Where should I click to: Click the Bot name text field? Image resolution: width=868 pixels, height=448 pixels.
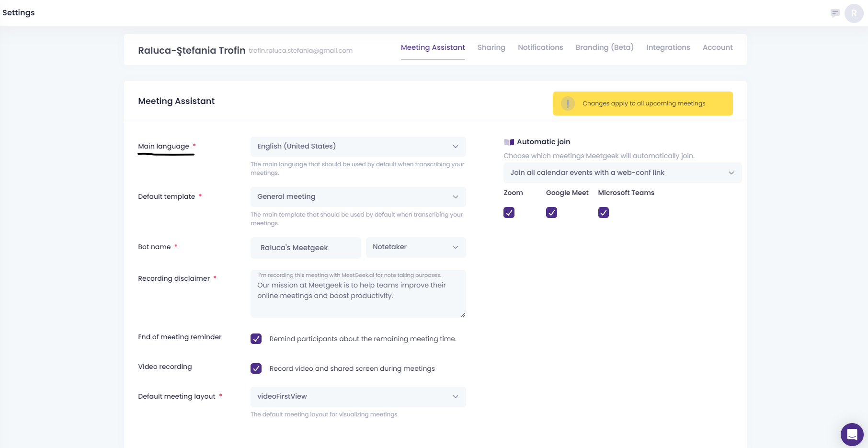305,248
